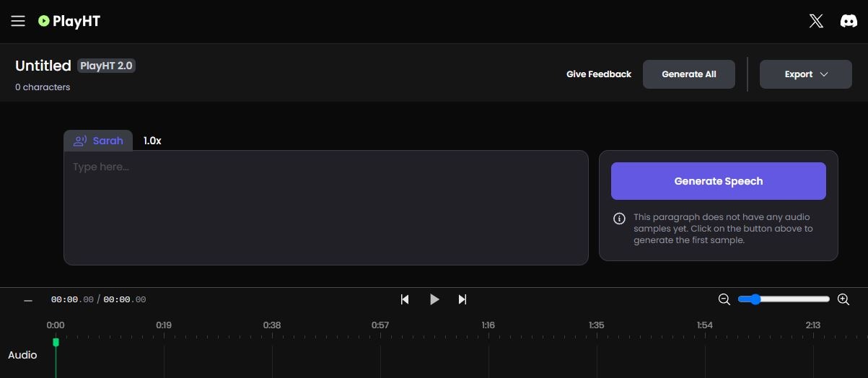Adjust the timeline zoom slider
The height and width of the screenshot is (378, 868).
click(x=784, y=299)
